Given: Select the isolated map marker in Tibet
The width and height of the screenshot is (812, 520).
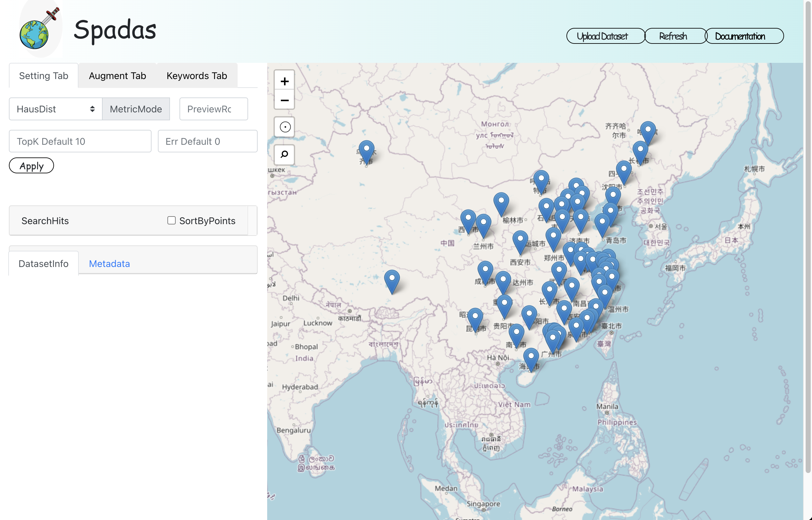Looking at the screenshot, I should [392, 281].
